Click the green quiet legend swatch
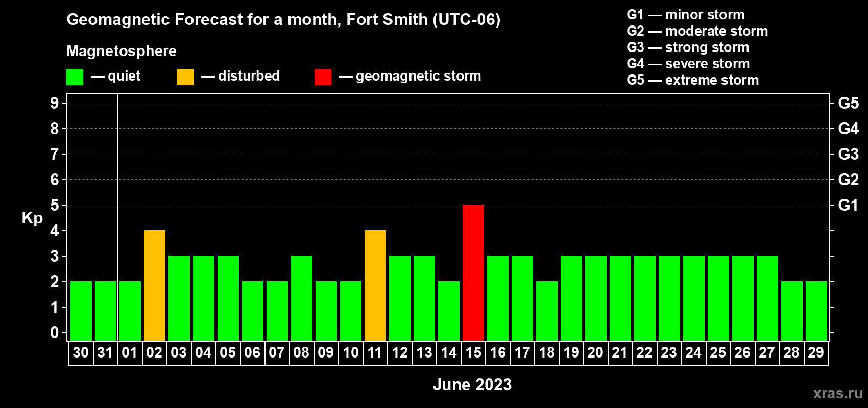The height and width of the screenshot is (408, 868). (x=75, y=77)
